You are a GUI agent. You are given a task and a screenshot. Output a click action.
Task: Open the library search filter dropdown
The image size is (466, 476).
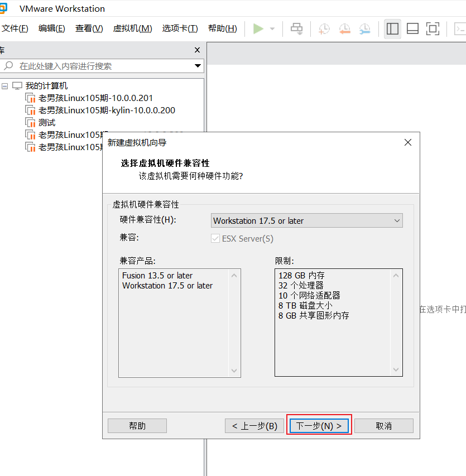[198, 66]
